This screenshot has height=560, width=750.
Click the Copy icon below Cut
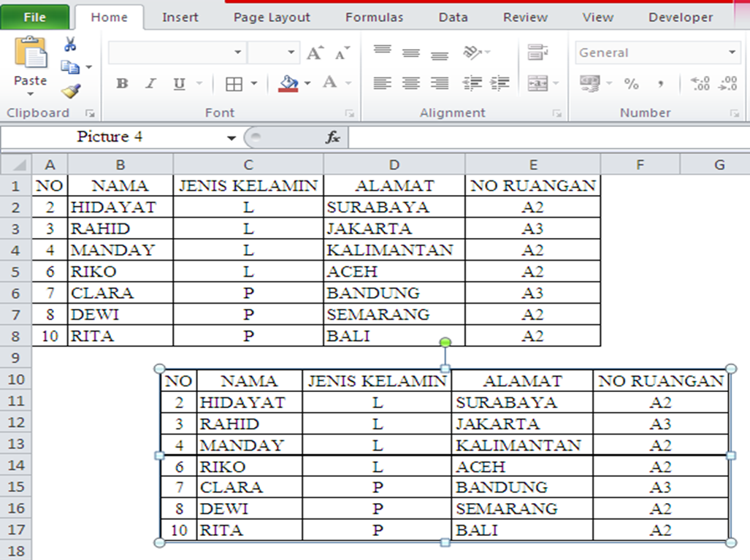pos(72,66)
